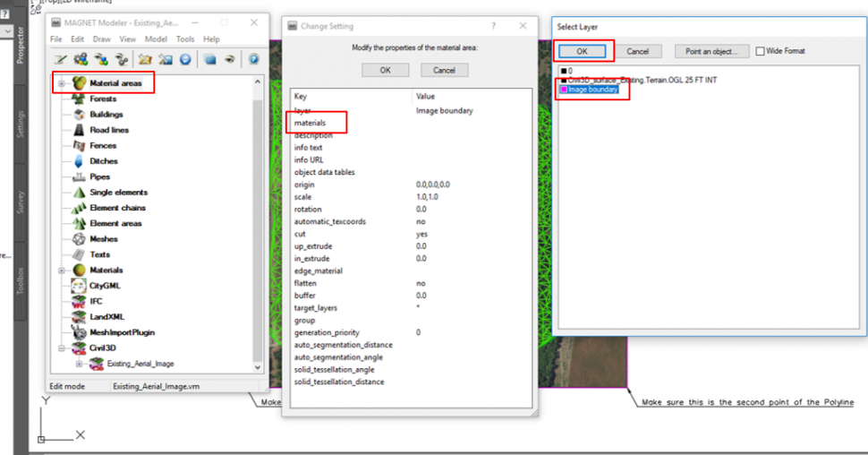Image resolution: width=868 pixels, height=455 pixels.
Task: Click the Road lines icon
Action: click(79, 130)
